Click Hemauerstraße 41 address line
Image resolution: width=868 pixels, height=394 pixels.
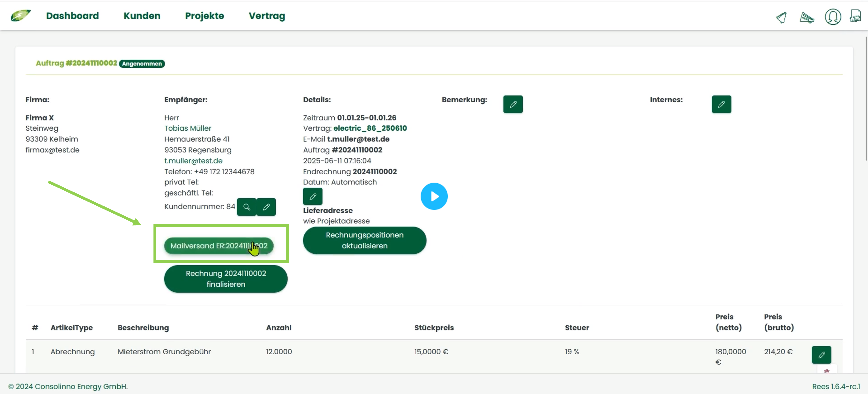tap(197, 139)
